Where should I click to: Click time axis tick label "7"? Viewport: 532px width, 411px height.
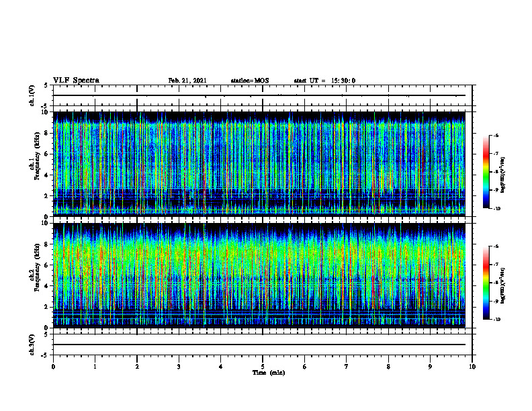[347, 367]
